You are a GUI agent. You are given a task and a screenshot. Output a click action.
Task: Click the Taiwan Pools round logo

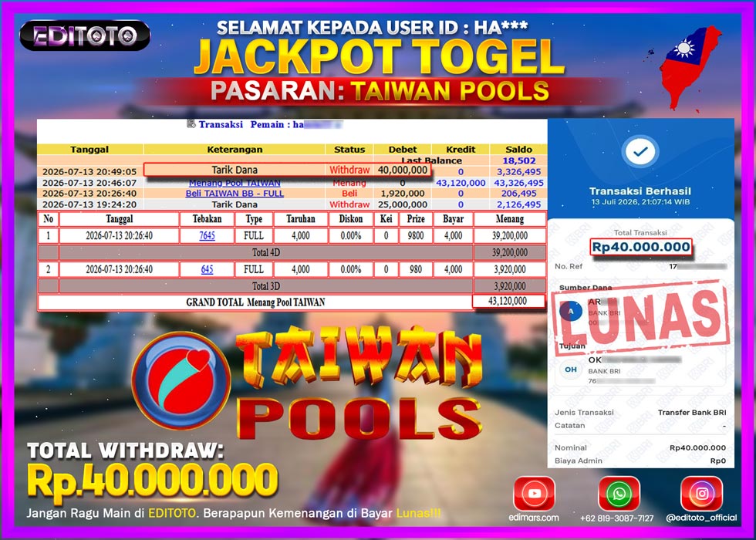tap(181, 381)
